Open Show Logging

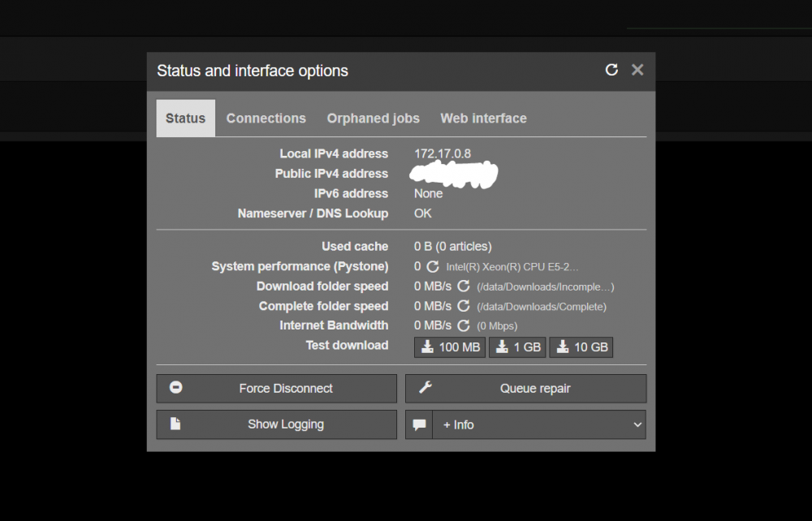tap(277, 424)
